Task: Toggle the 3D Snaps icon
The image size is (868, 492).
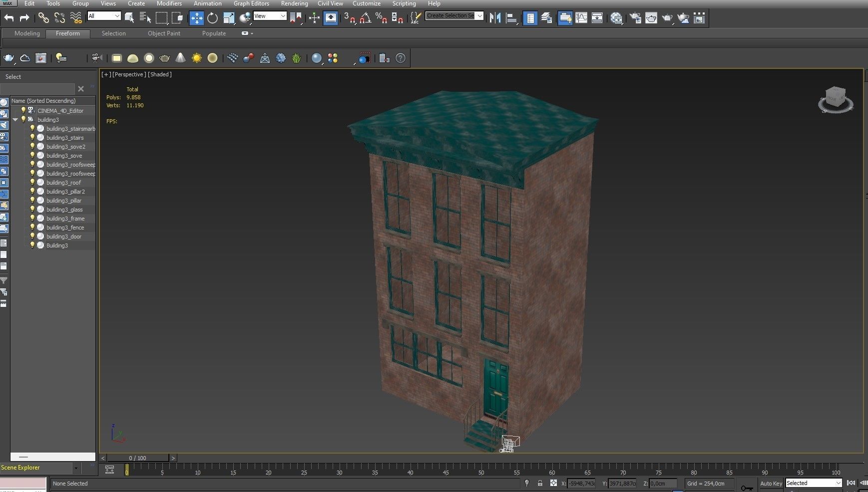Action: (x=350, y=18)
